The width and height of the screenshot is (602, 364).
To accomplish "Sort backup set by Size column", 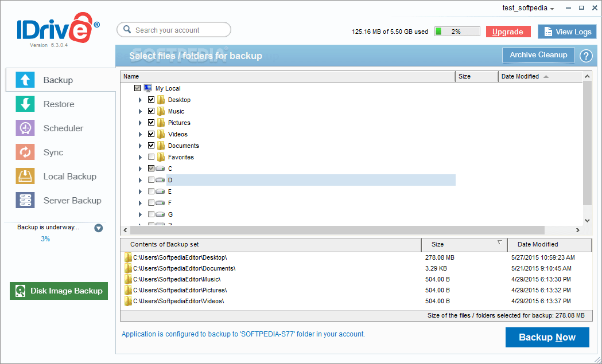I will [464, 244].
